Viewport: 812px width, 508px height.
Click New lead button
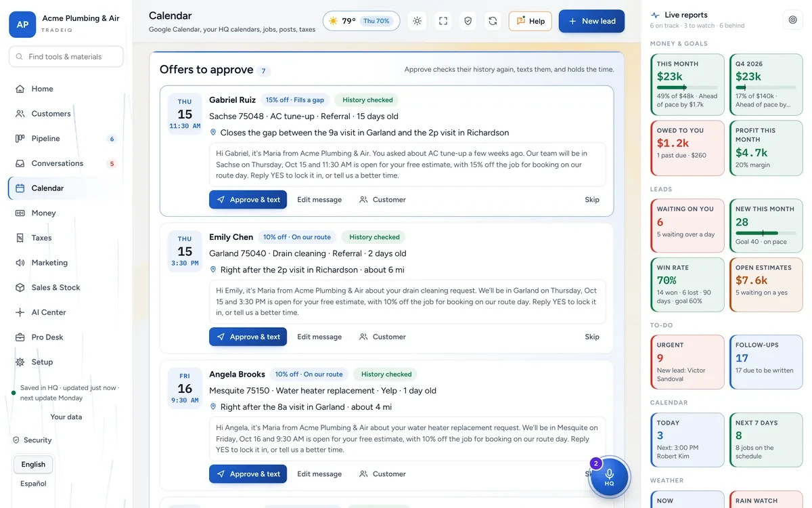pyautogui.click(x=591, y=21)
